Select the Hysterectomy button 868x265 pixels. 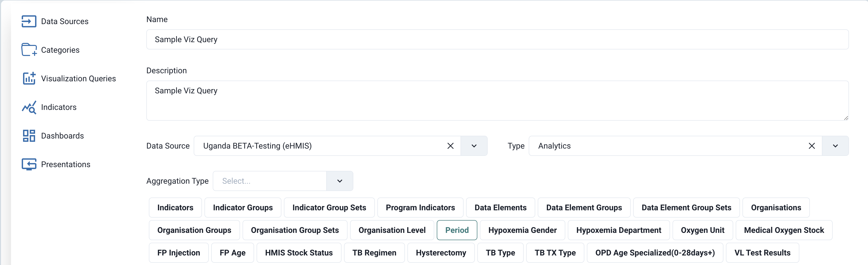pos(441,253)
